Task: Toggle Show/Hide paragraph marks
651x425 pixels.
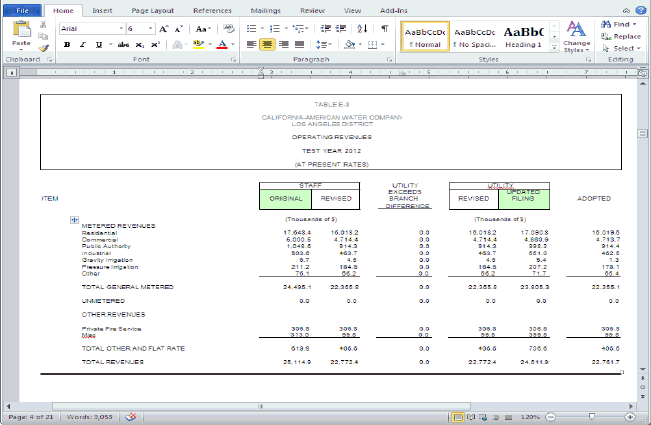Action: click(x=384, y=29)
